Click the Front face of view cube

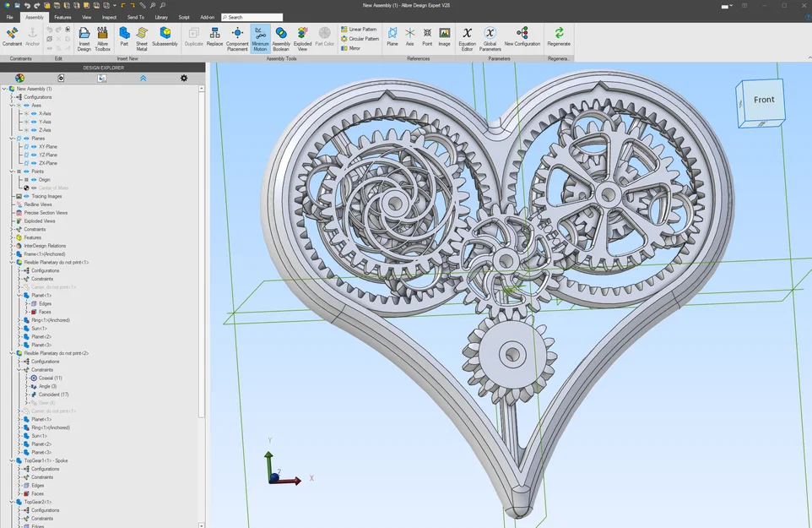coord(763,100)
